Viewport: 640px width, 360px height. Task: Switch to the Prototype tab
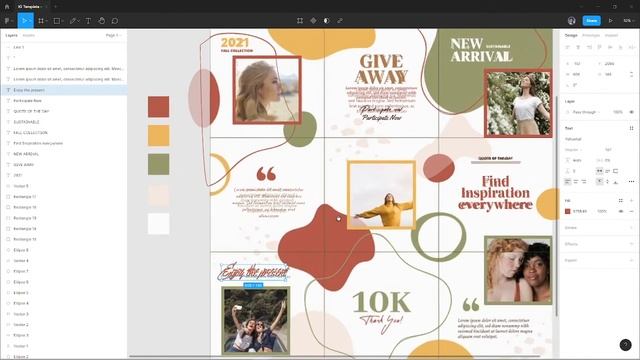(591, 36)
